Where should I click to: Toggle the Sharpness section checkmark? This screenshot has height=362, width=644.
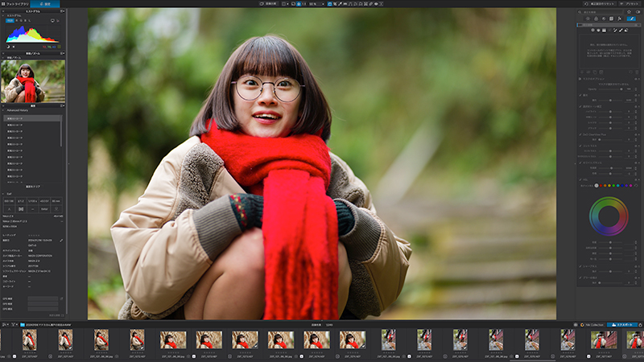[580, 266]
